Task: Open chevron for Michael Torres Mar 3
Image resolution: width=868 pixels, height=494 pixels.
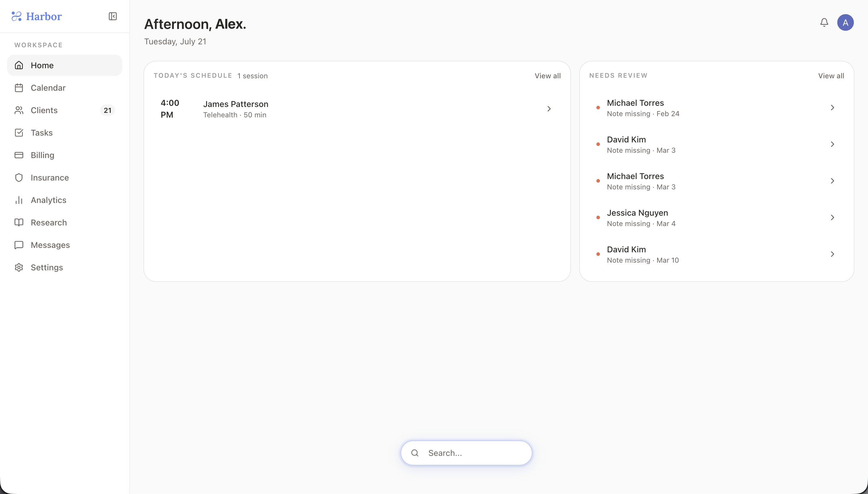Action: tap(832, 181)
